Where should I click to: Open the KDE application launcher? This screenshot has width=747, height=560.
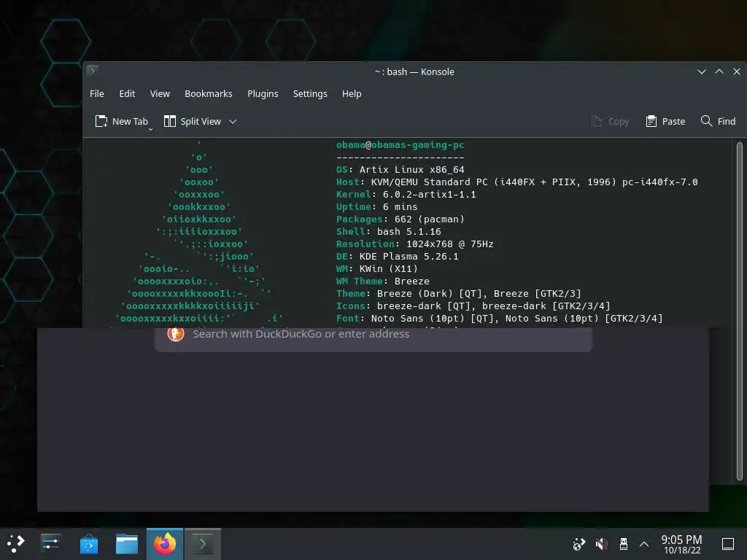pos(16,543)
